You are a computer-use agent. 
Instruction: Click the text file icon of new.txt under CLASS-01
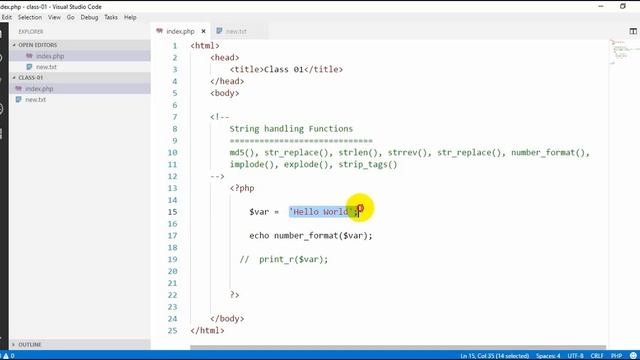[18, 100]
